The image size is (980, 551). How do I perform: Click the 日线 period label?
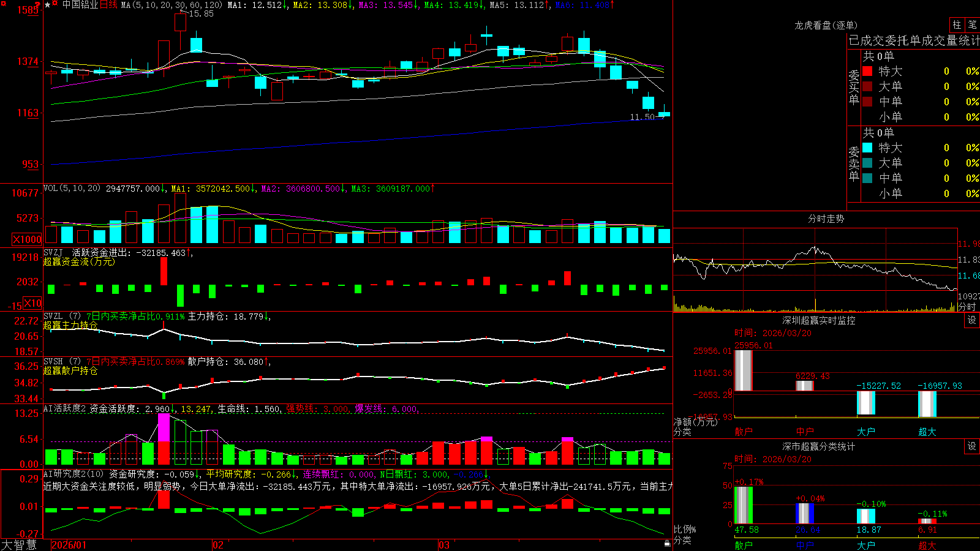point(108,5)
